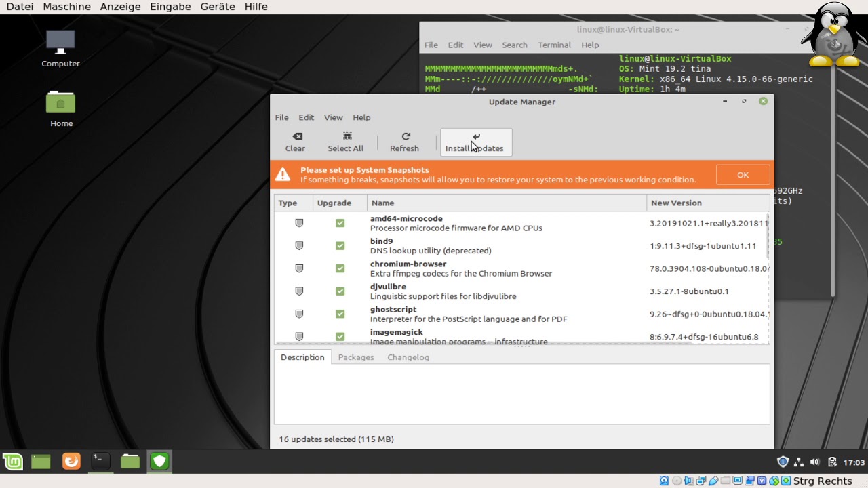The width and height of the screenshot is (868, 488).
Task: Open VirtualBox Eingabe menu
Action: pos(170,7)
